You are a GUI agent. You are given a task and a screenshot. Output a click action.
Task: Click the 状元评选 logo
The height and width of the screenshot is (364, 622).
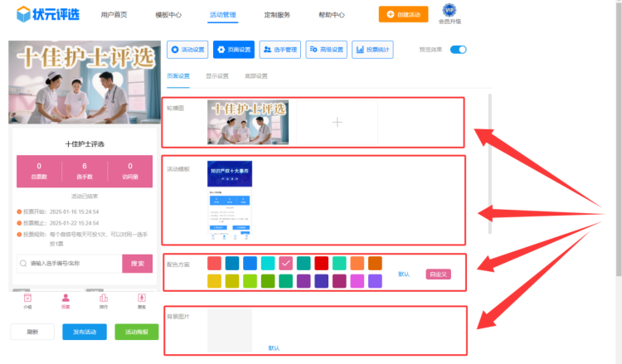48,15
